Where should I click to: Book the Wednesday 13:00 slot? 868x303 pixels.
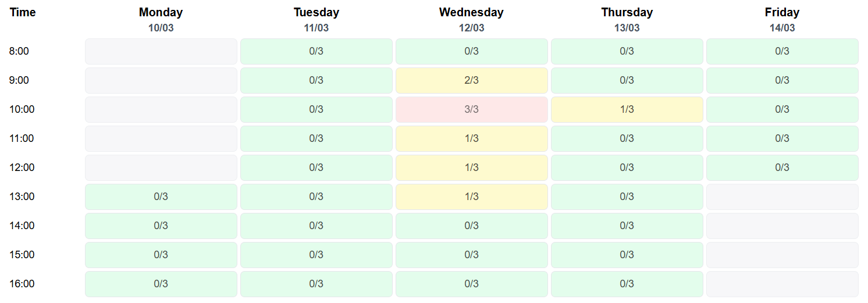pos(471,197)
